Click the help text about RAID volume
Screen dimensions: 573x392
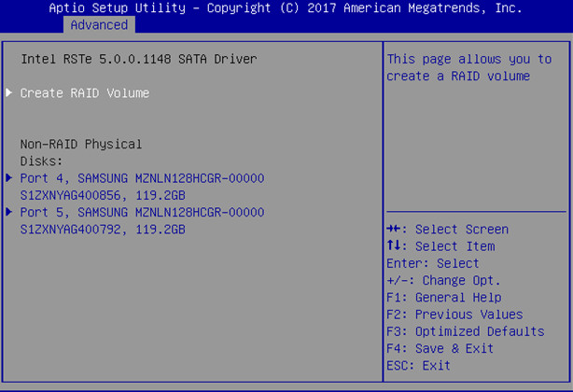[469, 67]
